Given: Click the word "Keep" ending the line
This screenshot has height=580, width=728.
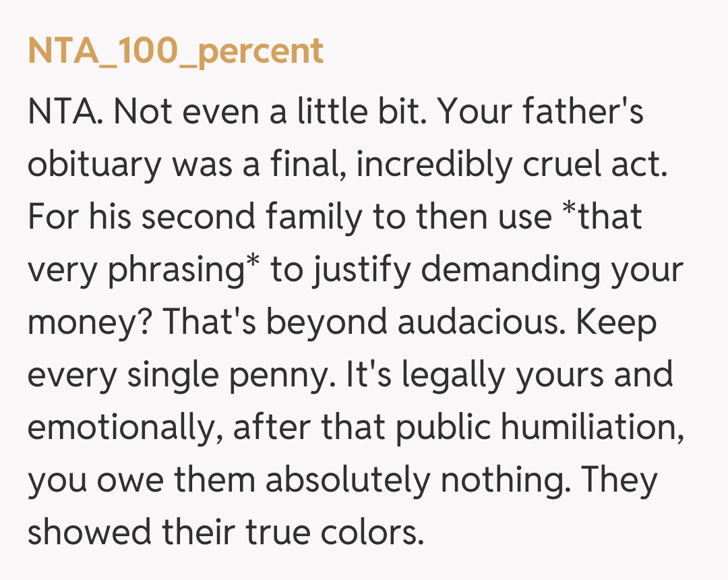Looking at the screenshot, I should 619,322.
